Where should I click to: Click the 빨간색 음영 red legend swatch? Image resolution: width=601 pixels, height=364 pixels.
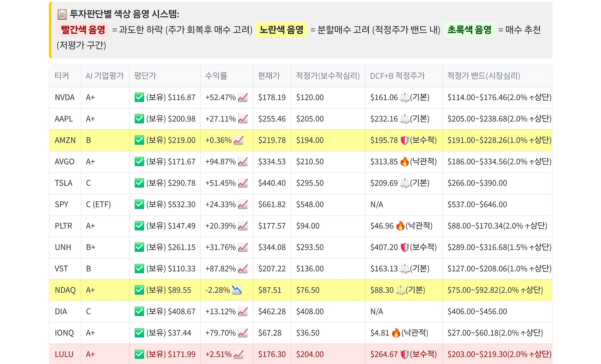[83, 30]
